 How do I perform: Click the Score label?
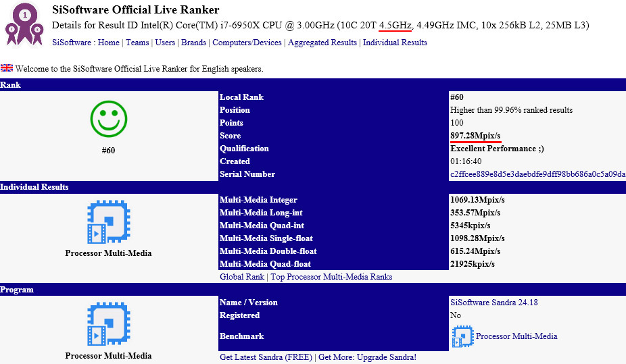point(231,136)
